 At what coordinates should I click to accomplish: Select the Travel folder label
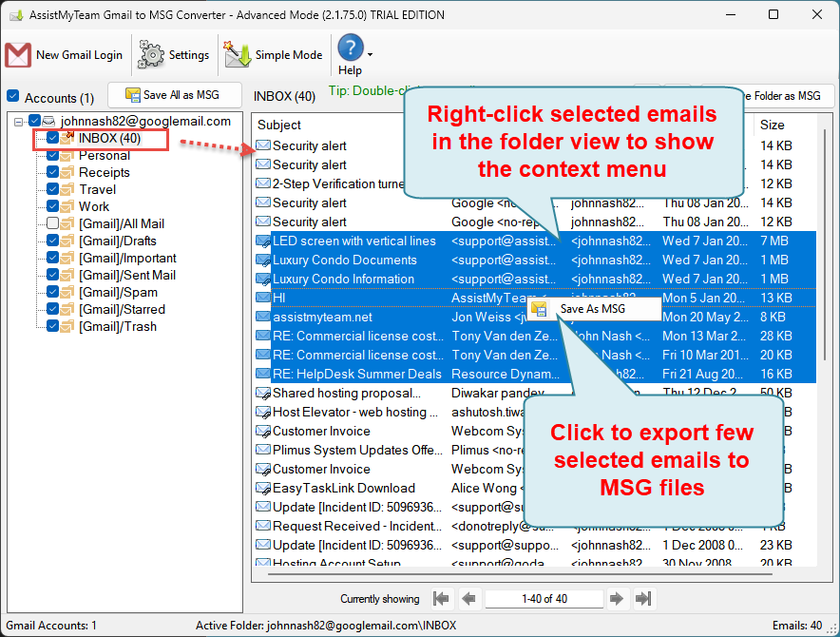click(98, 190)
